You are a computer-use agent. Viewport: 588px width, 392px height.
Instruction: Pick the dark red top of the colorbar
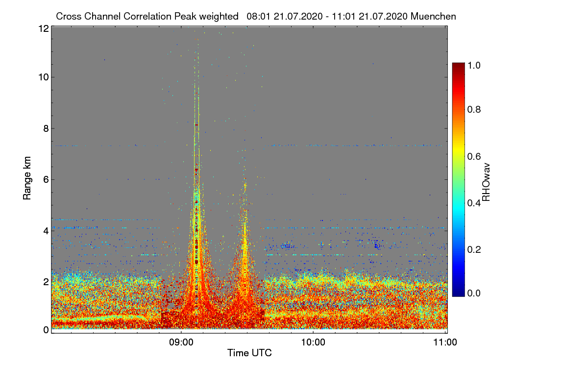point(458,66)
